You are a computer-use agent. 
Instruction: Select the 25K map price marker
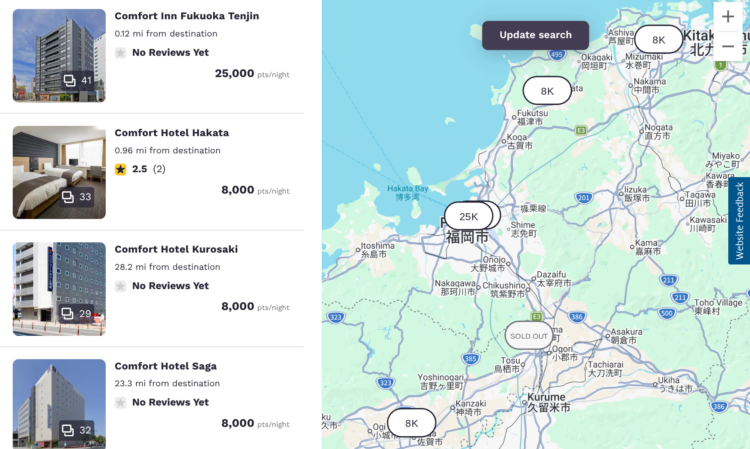(x=468, y=217)
